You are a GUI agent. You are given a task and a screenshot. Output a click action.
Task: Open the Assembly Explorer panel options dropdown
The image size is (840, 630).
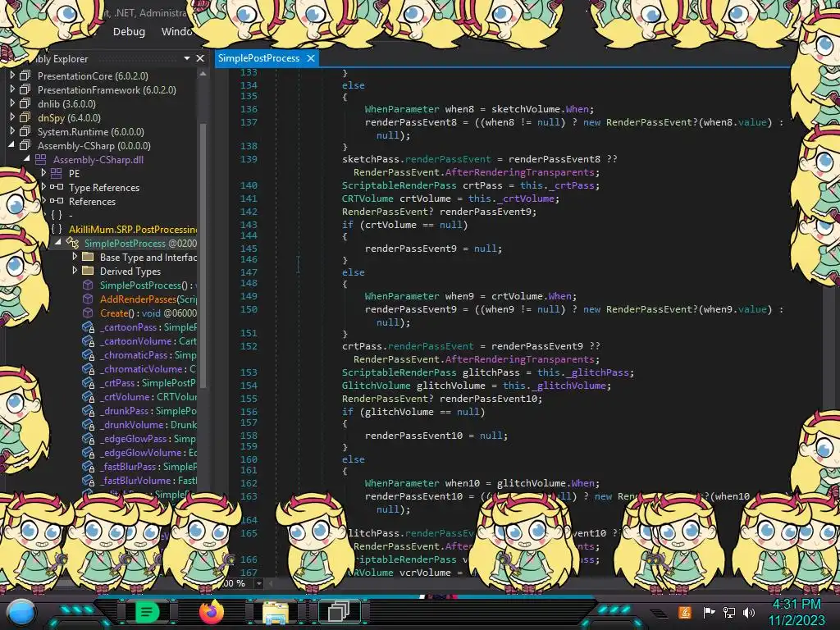click(x=187, y=58)
